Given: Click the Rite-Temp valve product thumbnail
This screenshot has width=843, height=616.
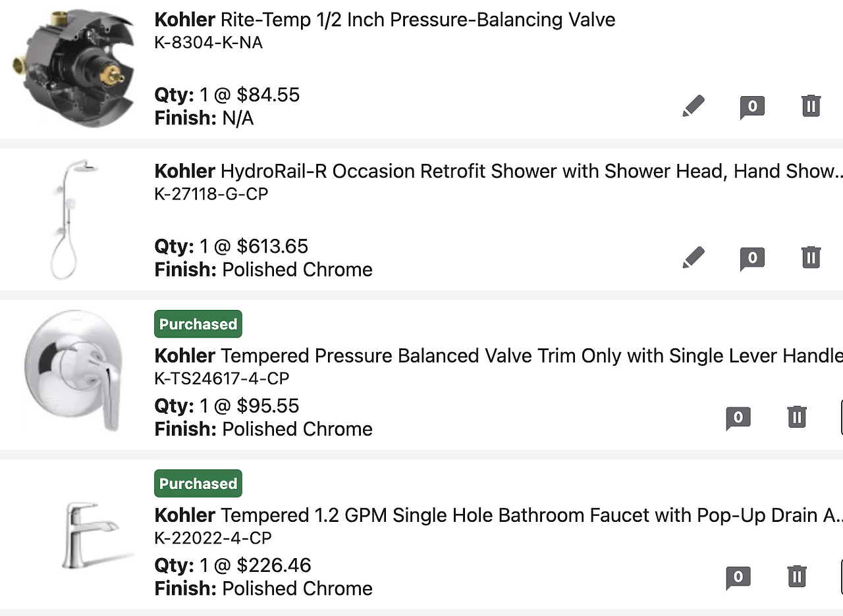Looking at the screenshot, I should (67, 68).
